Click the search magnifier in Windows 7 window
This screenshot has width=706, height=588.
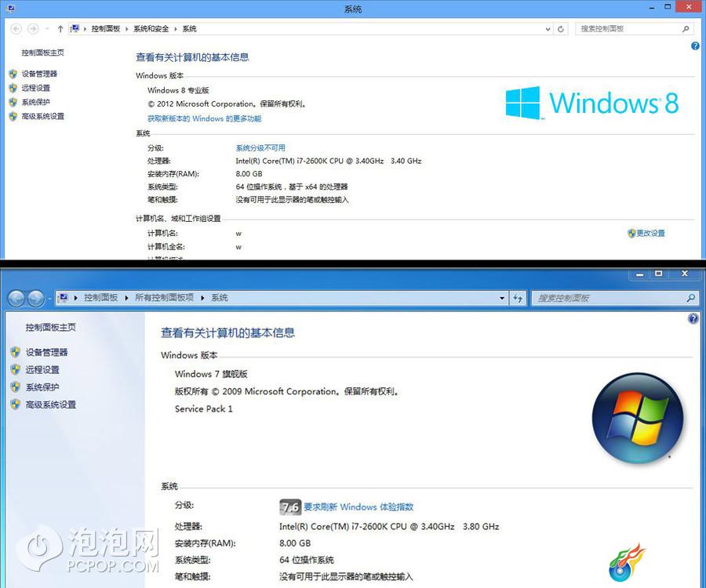pos(691,298)
